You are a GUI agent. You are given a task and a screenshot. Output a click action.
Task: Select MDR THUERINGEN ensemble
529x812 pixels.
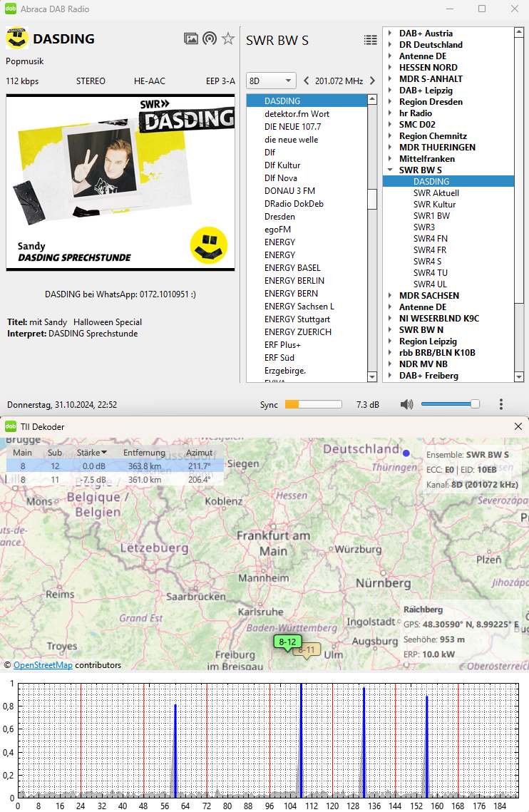pos(437,147)
